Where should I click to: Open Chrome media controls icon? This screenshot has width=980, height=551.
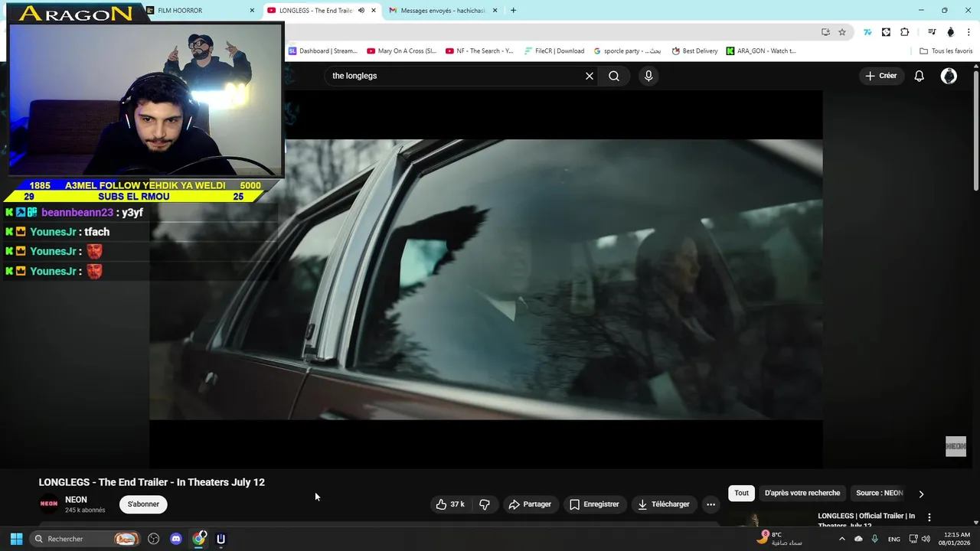[932, 32]
